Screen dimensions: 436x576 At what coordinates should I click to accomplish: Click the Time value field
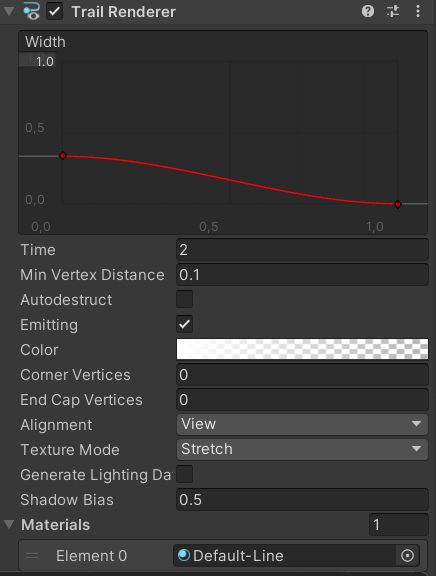(302, 250)
